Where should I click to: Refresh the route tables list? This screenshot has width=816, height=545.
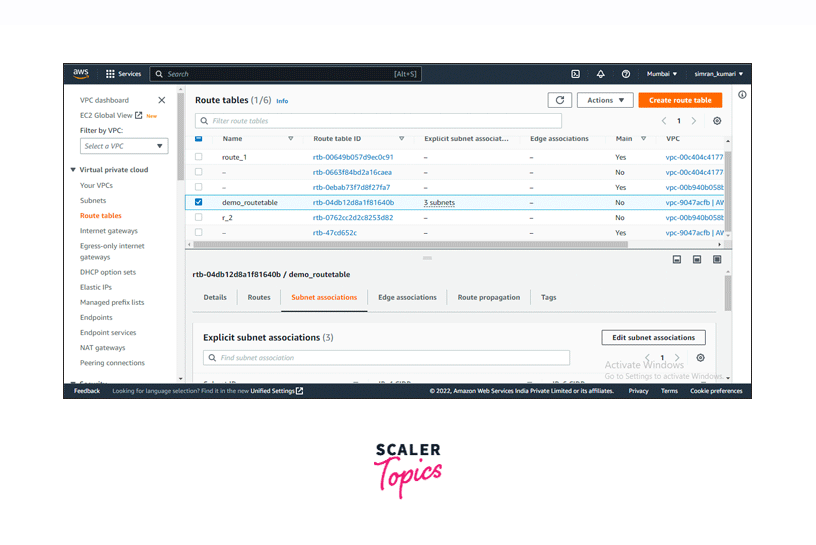coord(560,100)
